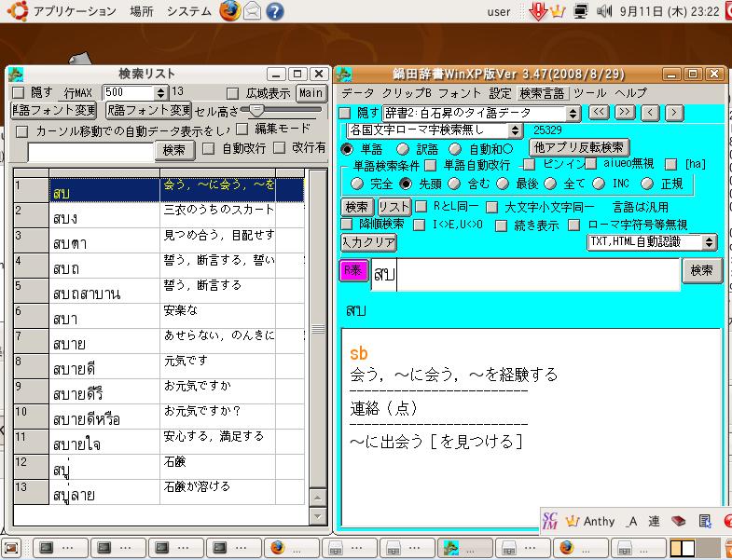Click the << previous dictionary button
Viewport: 732px width, 560px height.
pyautogui.click(x=599, y=113)
